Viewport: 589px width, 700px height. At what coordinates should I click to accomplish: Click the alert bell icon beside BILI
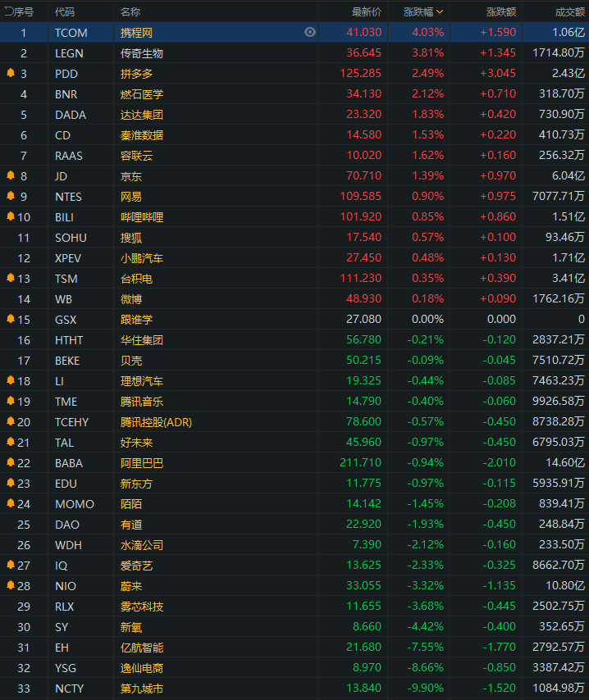click(x=11, y=216)
